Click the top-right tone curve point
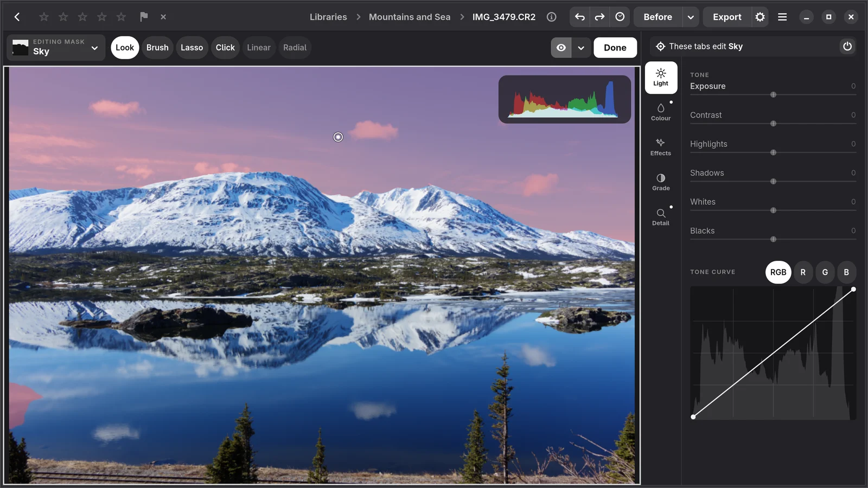 click(x=853, y=290)
